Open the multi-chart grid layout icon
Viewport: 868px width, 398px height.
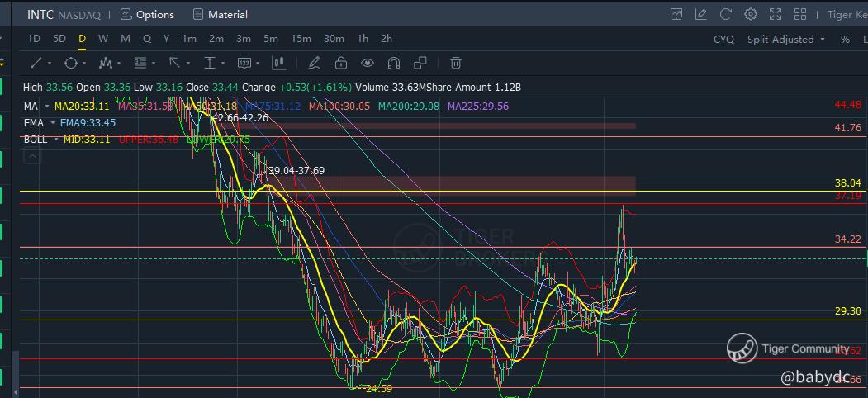800,14
